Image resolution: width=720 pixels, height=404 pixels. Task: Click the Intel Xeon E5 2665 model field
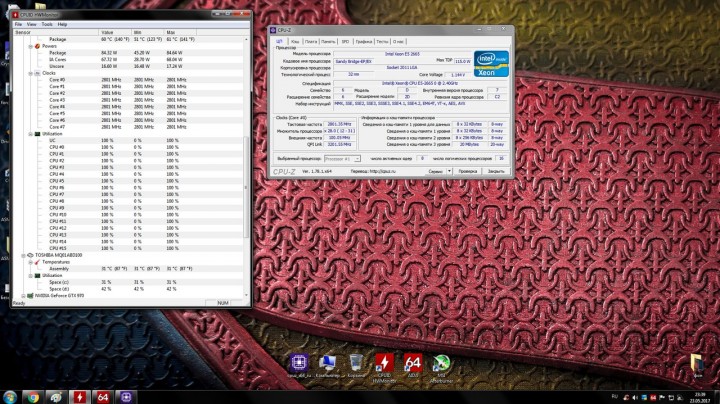pos(402,54)
